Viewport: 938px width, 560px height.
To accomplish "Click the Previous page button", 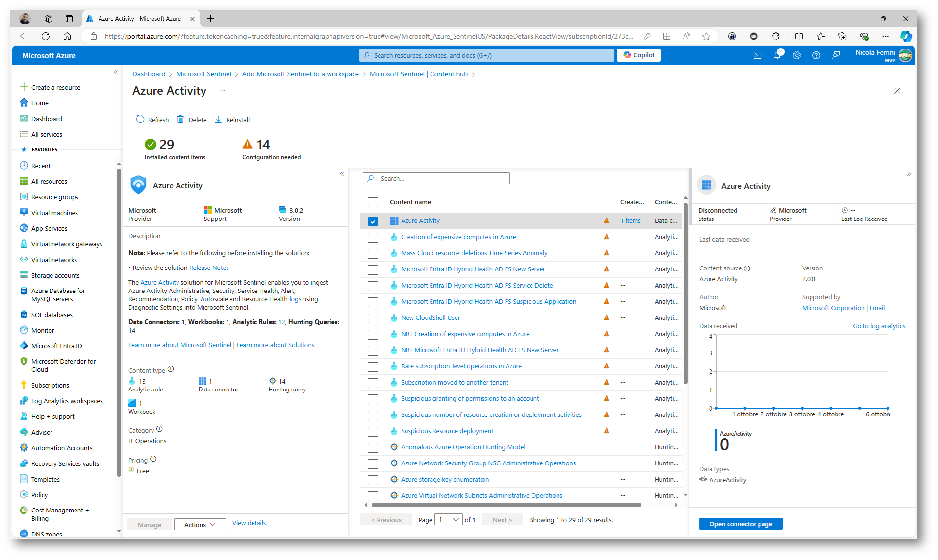I will [386, 520].
